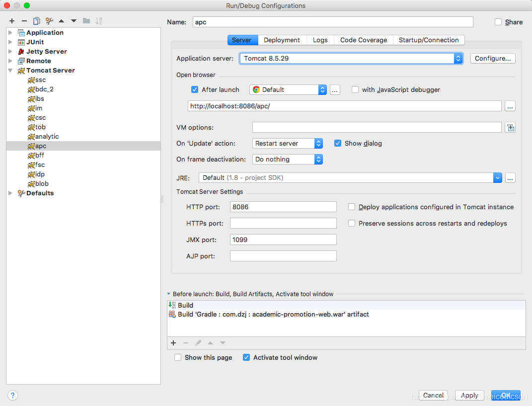Open the JRE dropdown

350,178
